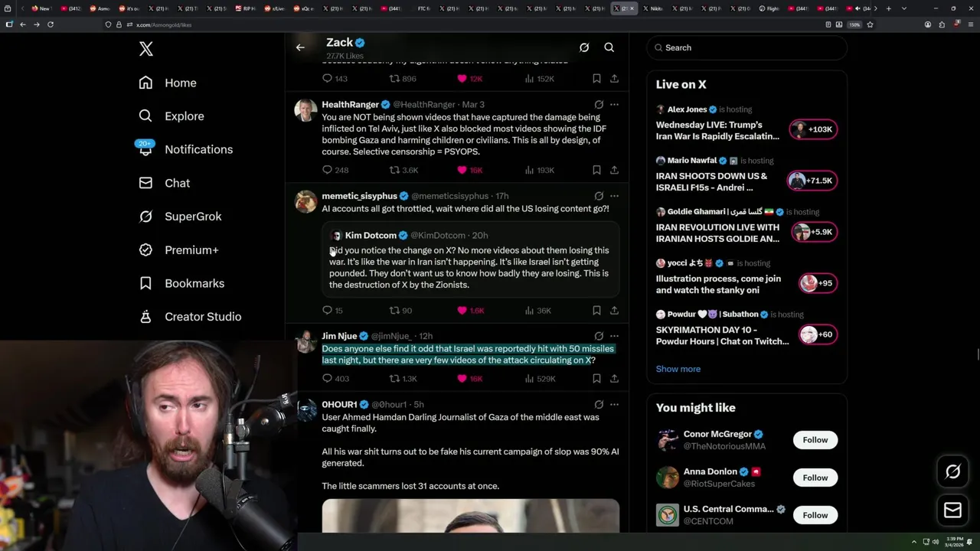Unlike the Jim Njue post
This screenshot has height=551, width=980.
coord(470,379)
